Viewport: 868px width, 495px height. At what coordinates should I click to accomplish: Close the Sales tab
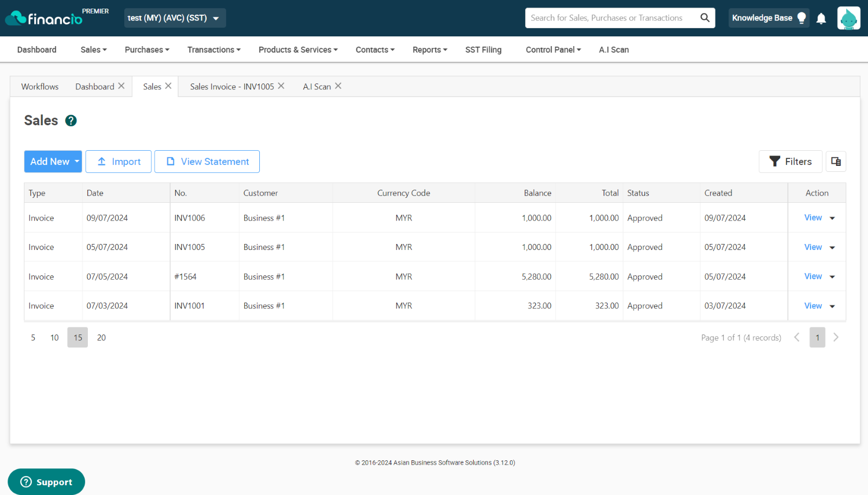point(168,86)
